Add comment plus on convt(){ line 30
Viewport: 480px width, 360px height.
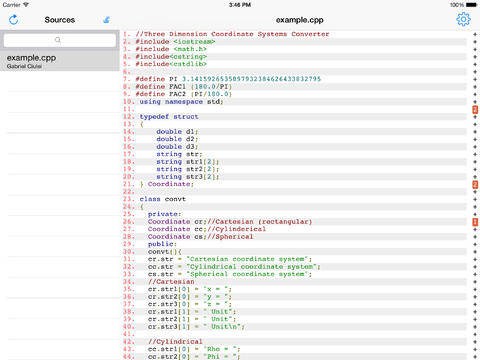[x=475, y=252]
